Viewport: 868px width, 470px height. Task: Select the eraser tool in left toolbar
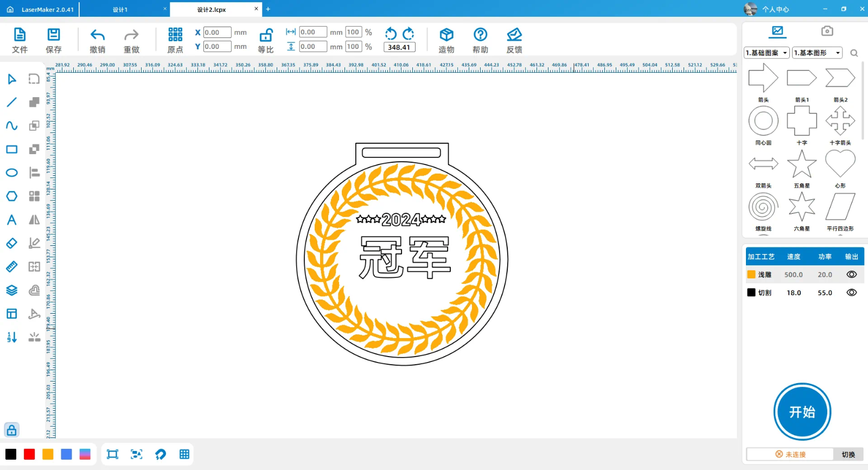11,243
